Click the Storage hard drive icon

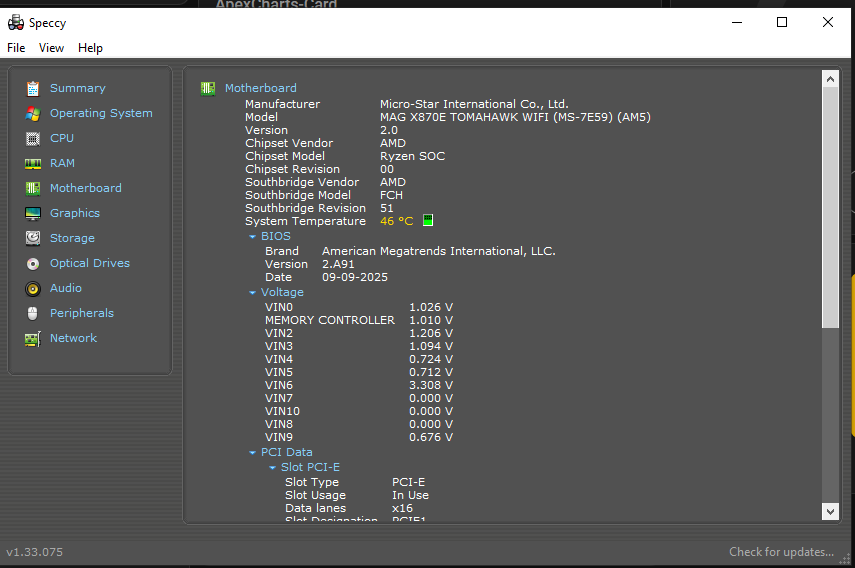point(33,238)
